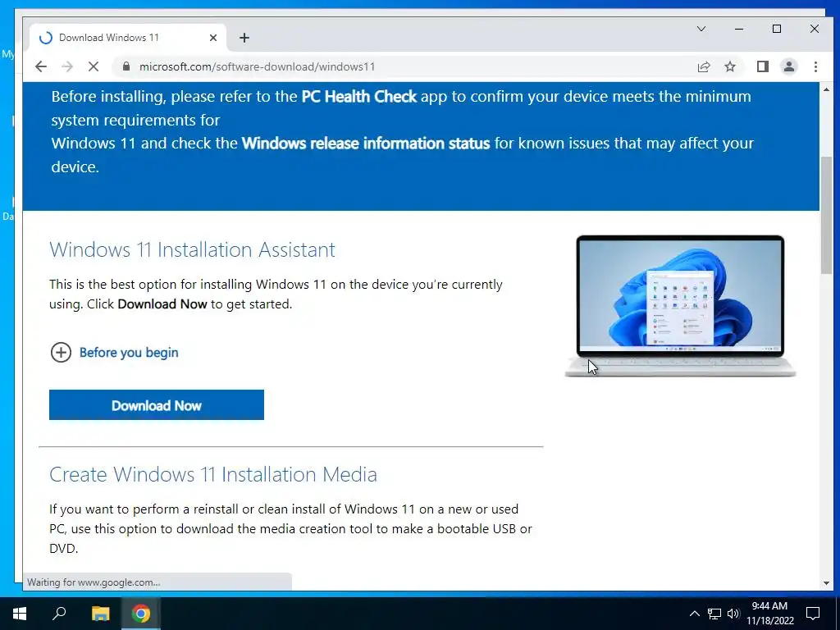840x630 pixels.
Task: Click the padlock site info icon
Action: [x=126, y=66]
